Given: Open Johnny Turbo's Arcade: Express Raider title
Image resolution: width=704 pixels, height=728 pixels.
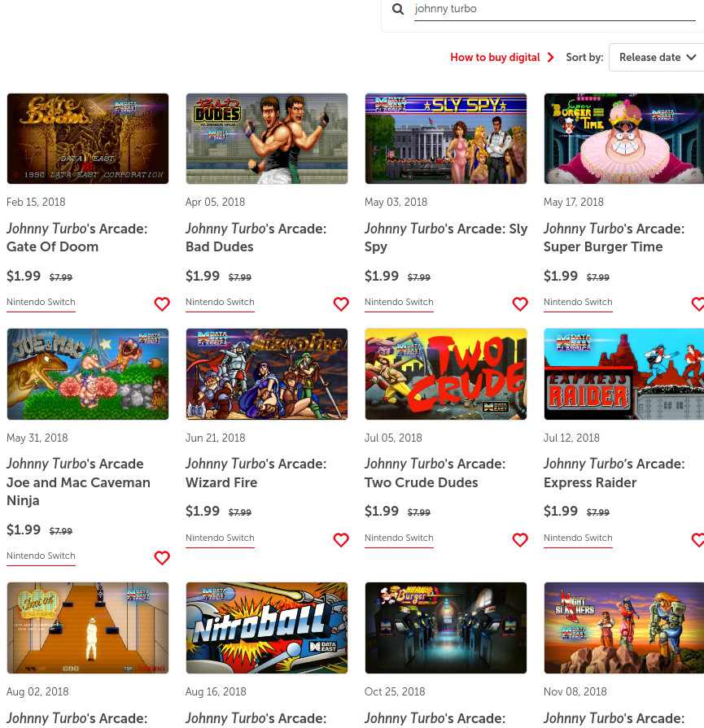Looking at the screenshot, I should pyautogui.click(x=614, y=473).
